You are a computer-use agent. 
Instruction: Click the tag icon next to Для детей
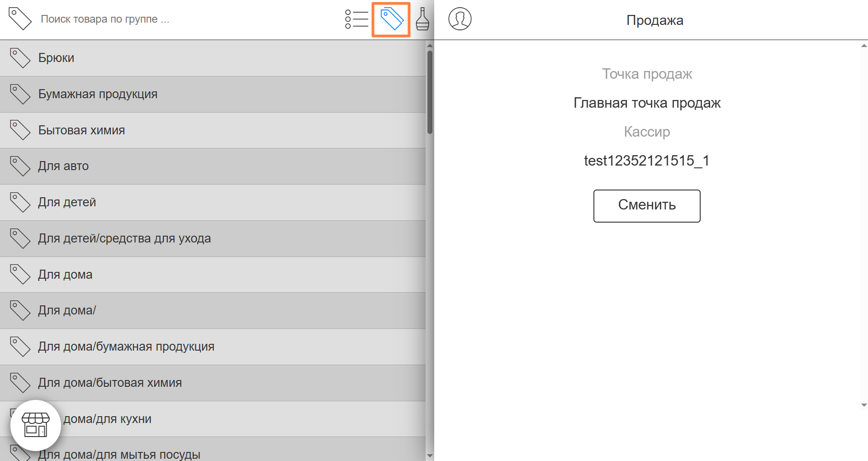click(x=20, y=202)
